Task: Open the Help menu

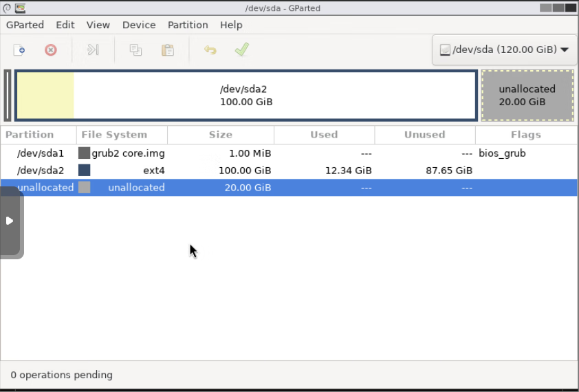Action: [x=231, y=25]
